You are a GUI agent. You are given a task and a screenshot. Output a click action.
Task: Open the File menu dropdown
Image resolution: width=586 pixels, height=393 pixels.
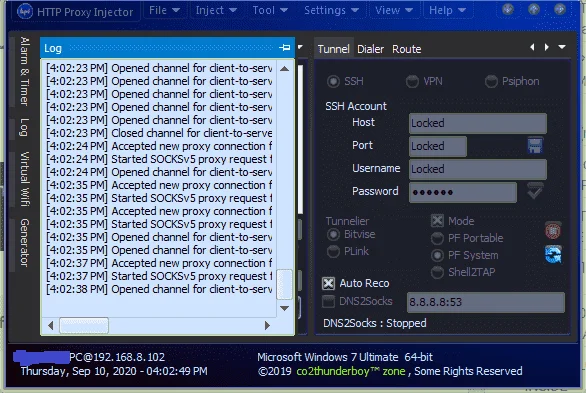164,10
